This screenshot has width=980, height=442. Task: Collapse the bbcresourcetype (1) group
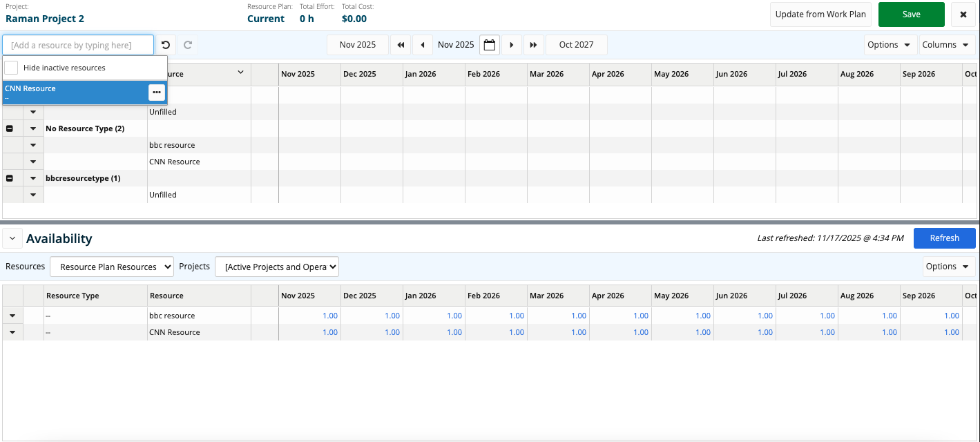pos(10,177)
